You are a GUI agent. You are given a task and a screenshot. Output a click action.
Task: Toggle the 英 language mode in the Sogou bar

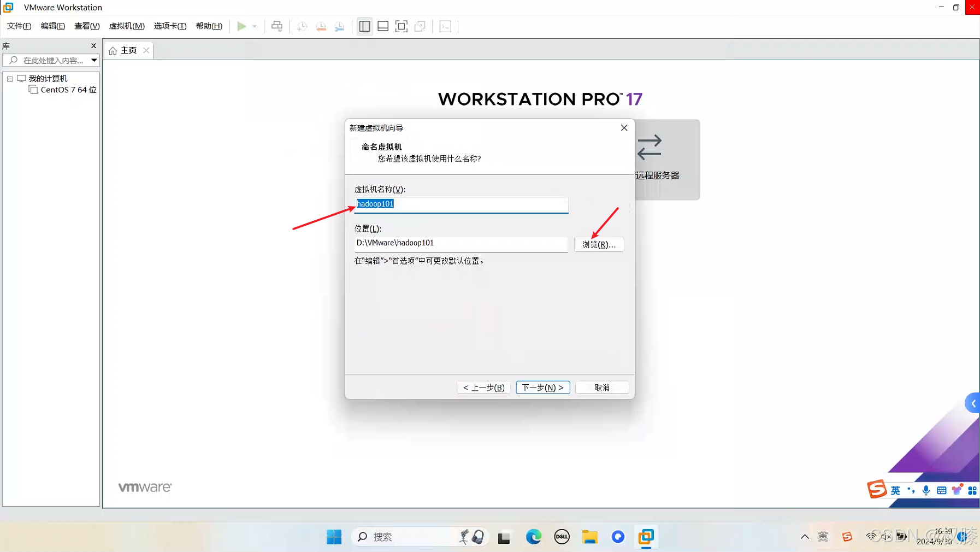(895, 491)
